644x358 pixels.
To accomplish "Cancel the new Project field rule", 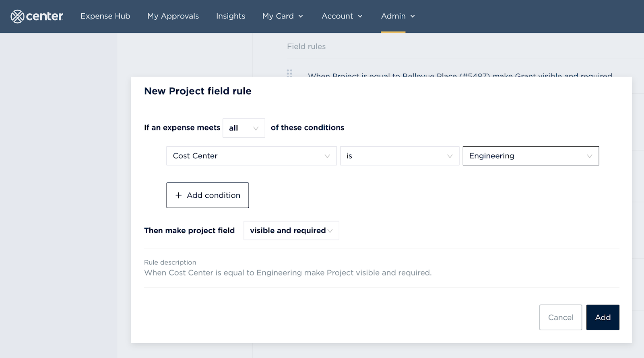I will coord(560,317).
